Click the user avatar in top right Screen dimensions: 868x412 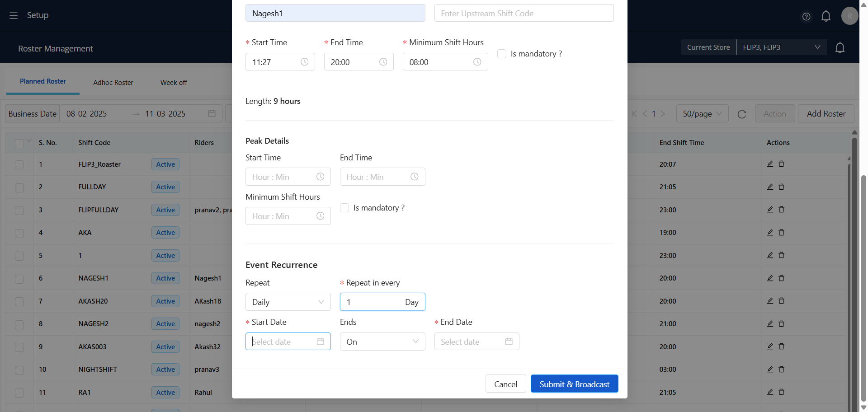pyautogui.click(x=849, y=16)
